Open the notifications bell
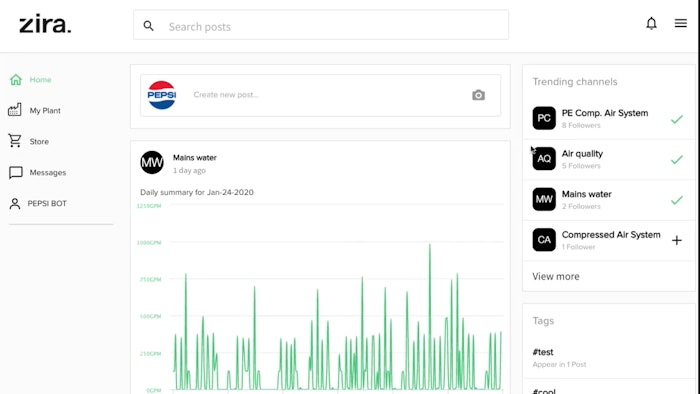 [651, 23]
